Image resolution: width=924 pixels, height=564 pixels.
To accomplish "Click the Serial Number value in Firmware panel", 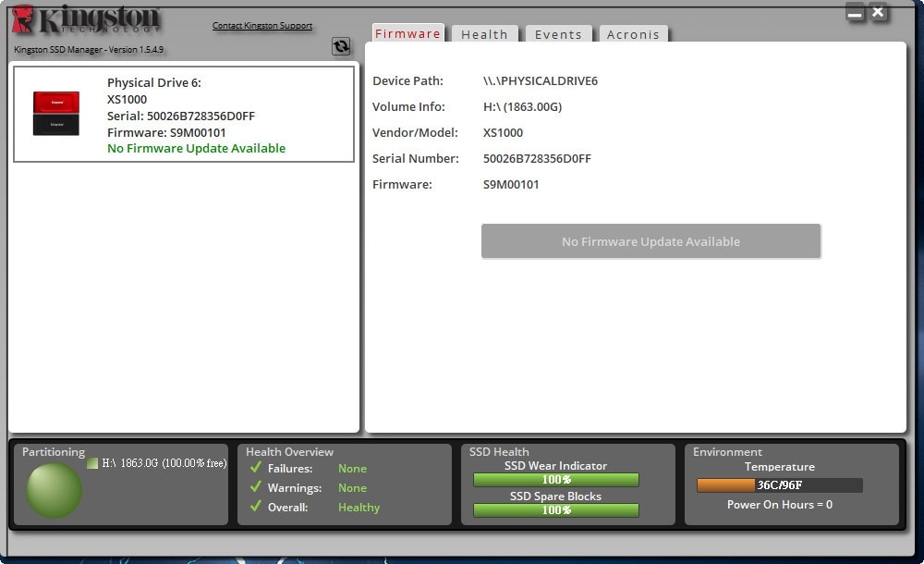I will pyautogui.click(x=537, y=159).
